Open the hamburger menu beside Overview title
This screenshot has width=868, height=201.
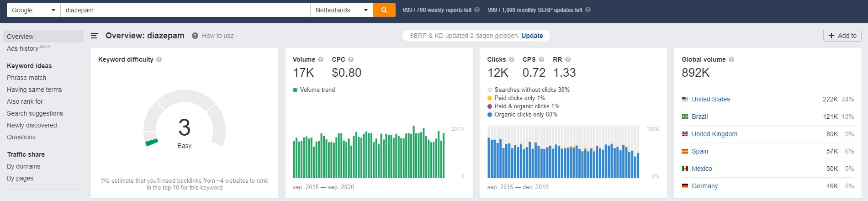[95, 36]
